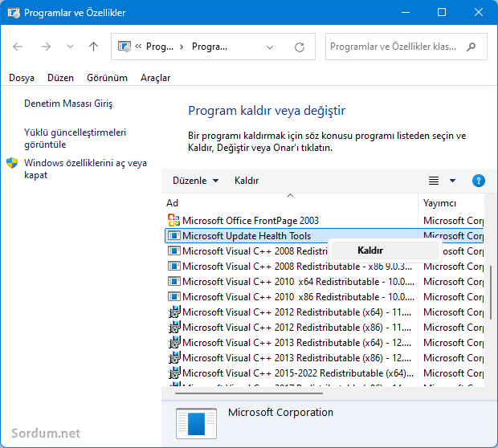Click the Visual C++ 2012 (x64) installer icon
The image size is (498, 448).
coord(174,312)
